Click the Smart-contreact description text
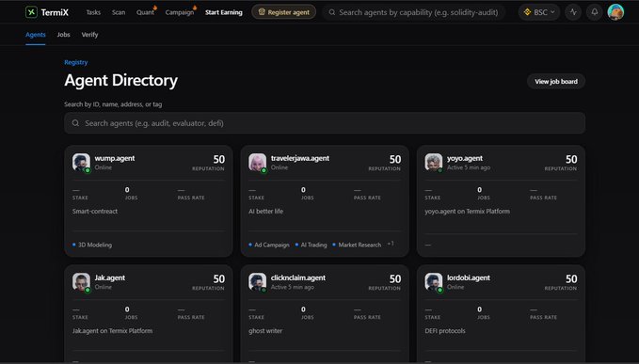Viewport: 639px width, 364px height. 95,212
